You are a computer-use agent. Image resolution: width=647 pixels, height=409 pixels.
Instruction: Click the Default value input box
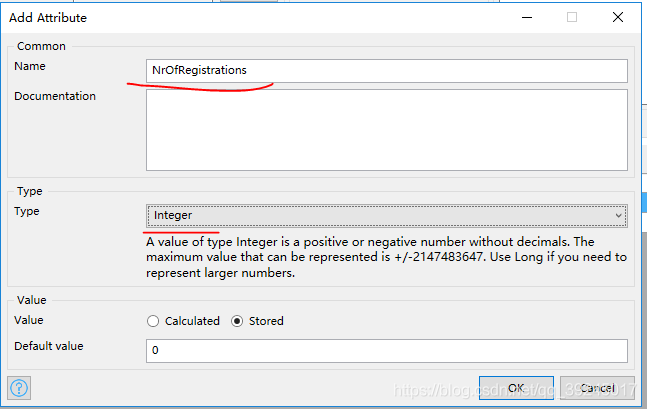pos(387,351)
